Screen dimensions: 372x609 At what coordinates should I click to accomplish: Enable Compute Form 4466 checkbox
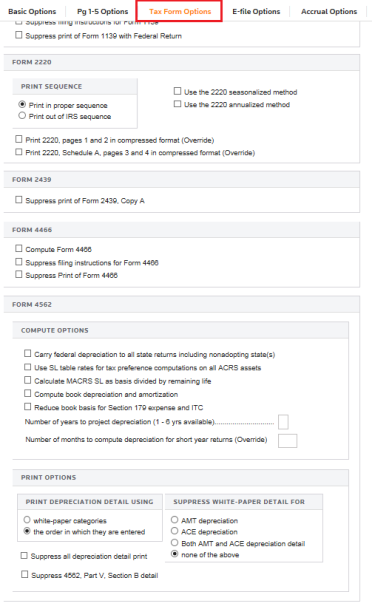tap(19, 249)
